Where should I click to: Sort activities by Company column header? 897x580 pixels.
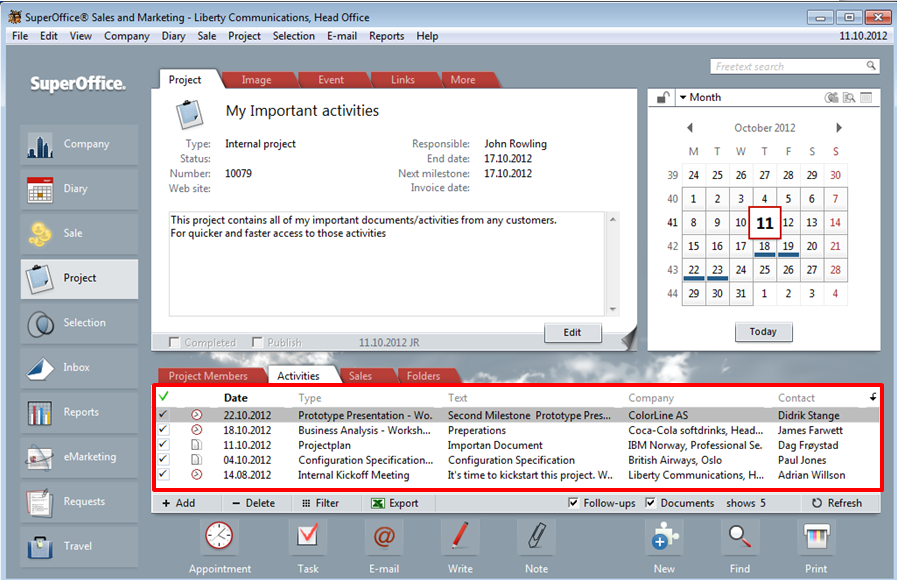click(651, 398)
